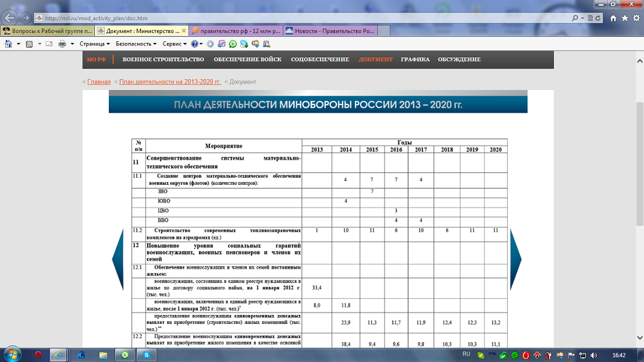Open the search dropdown arrow in address bar
Image resolution: width=644 pixels, height=362 pixels.
(x=581, y=19)
